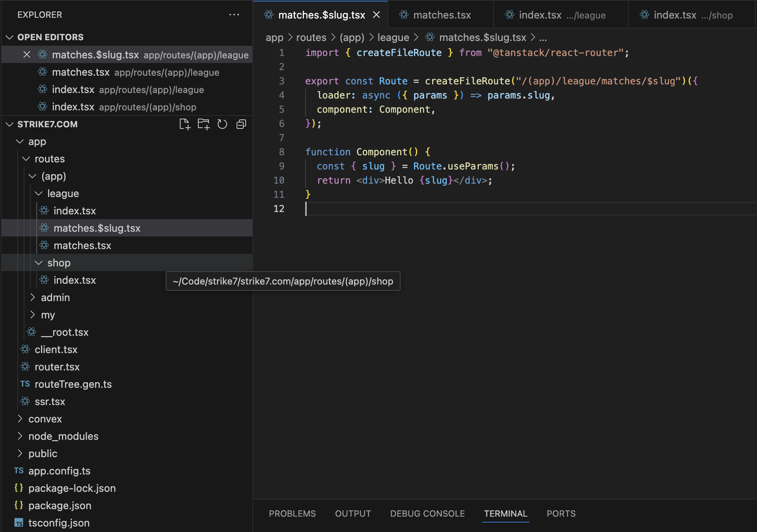The image size is (757, 532).
Task: Collapse the (app) folder
Action: (x=32, y=176)
